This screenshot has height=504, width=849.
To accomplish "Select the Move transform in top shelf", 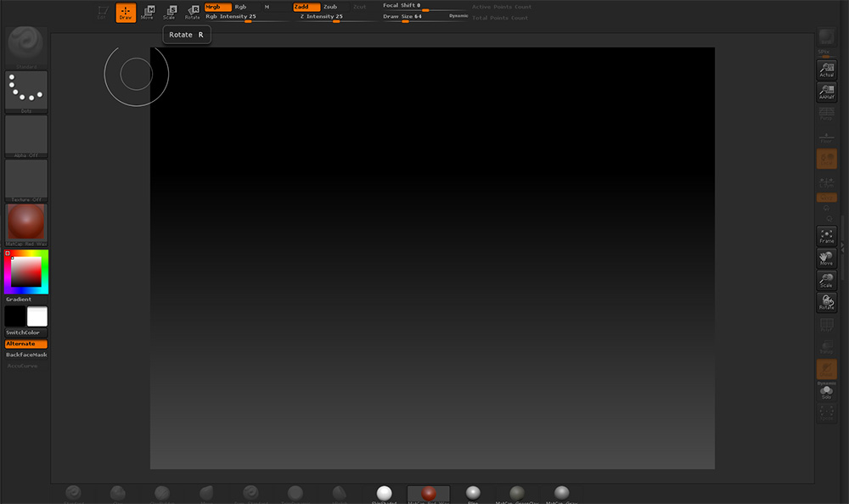I will [x=147, y=13].
